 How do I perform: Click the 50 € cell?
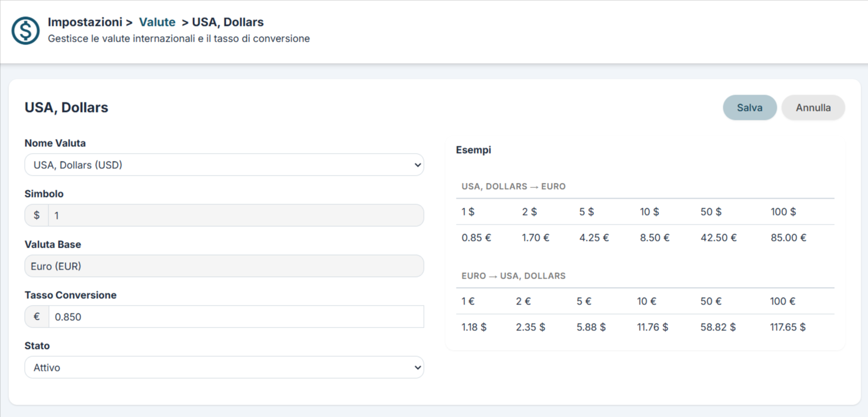[x=711, y=302]
